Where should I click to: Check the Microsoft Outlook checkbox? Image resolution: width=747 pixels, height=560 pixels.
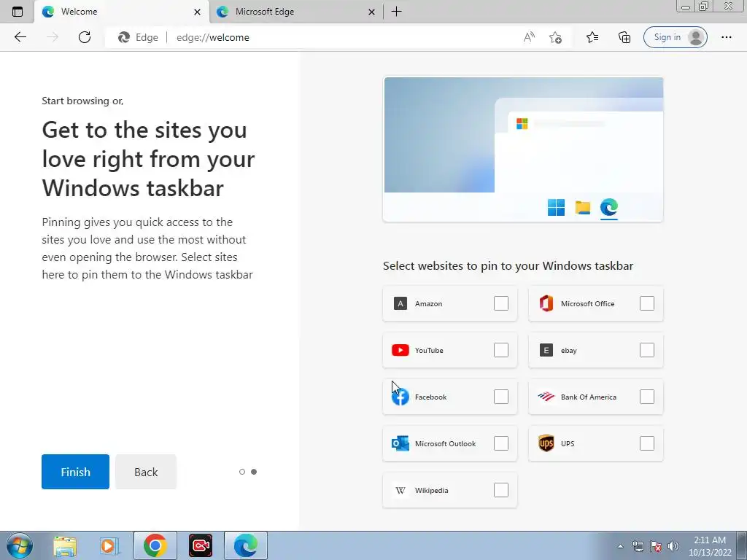[501, 443]
